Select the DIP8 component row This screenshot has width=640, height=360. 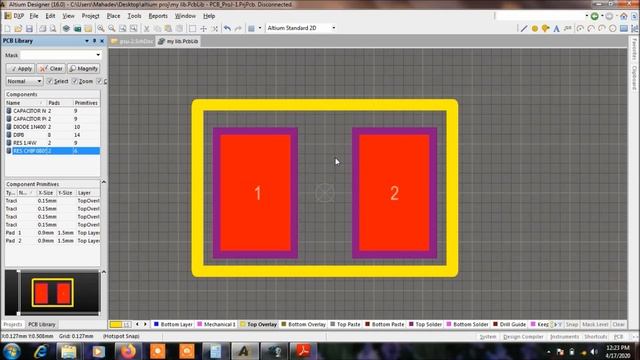pos(52,135)
